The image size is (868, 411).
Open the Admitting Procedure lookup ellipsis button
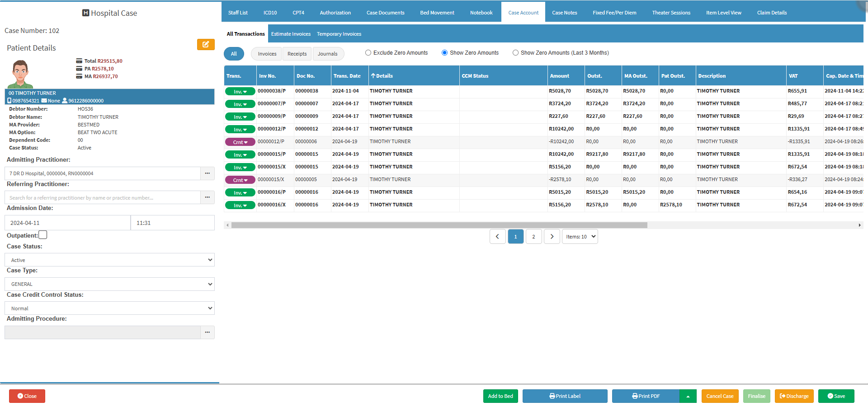tap(207, 332)
